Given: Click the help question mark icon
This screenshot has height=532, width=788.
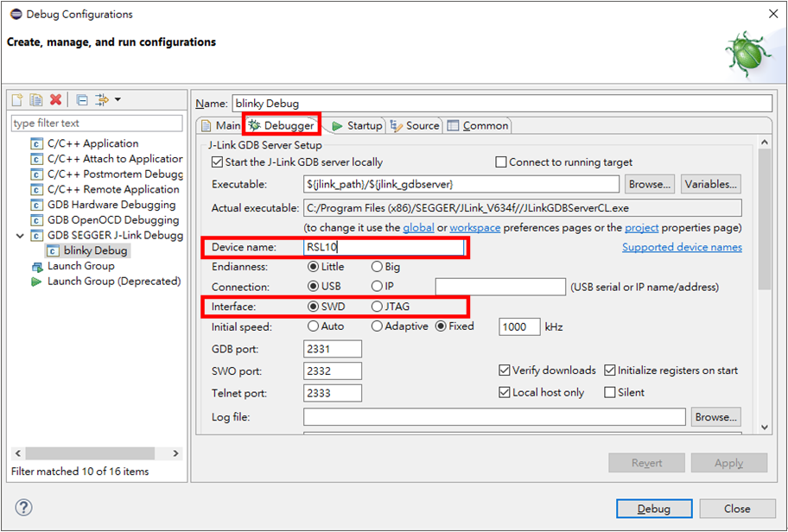Looking at the screenshot, I should pos(23,509).
